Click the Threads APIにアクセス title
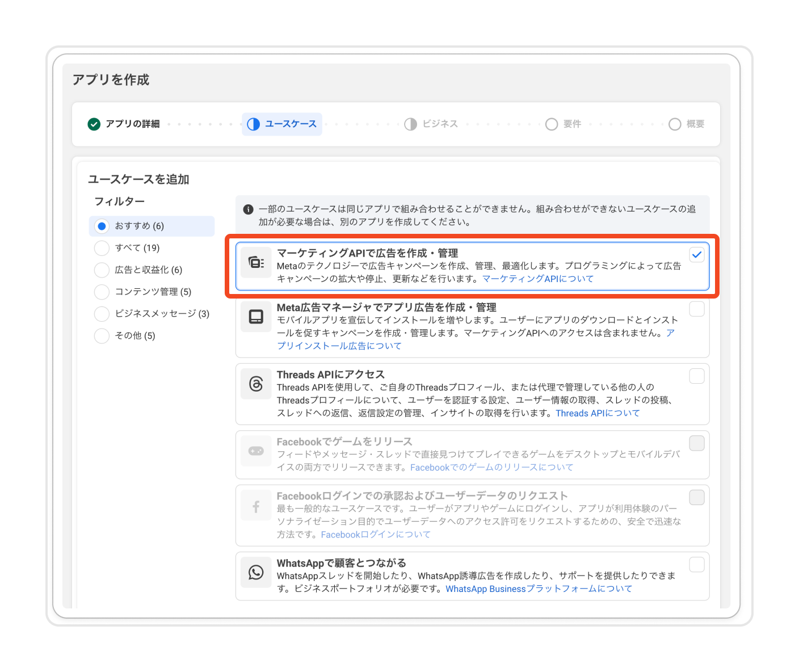The height and width of the screenshot is (672, 799). point(331,375)
